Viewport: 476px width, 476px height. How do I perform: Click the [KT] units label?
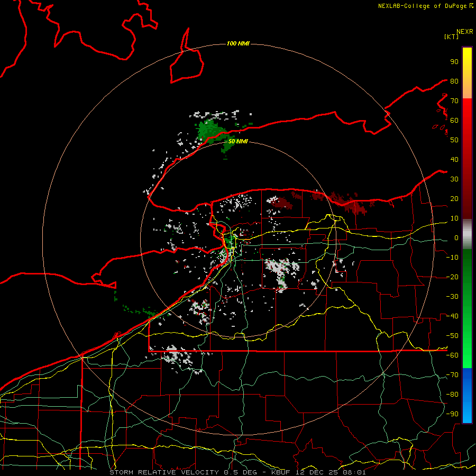click(x=452, y=36)
